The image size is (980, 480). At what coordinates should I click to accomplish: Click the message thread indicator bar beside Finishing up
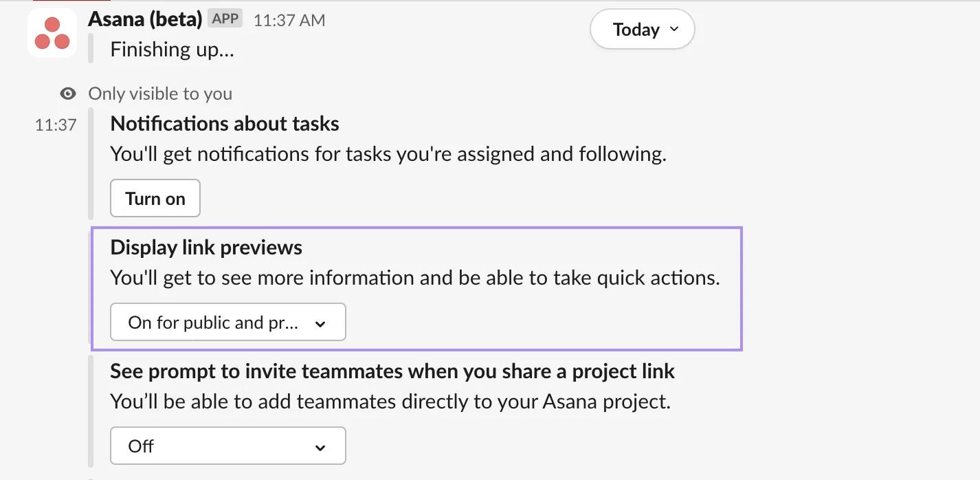tap(90, 48)
